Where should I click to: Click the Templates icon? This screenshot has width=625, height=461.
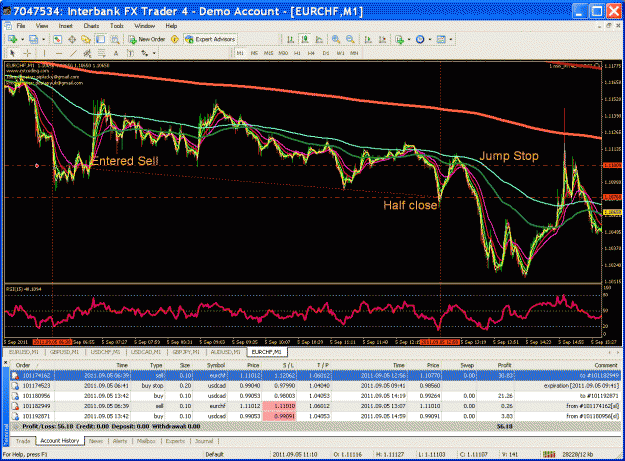point(441,39)
